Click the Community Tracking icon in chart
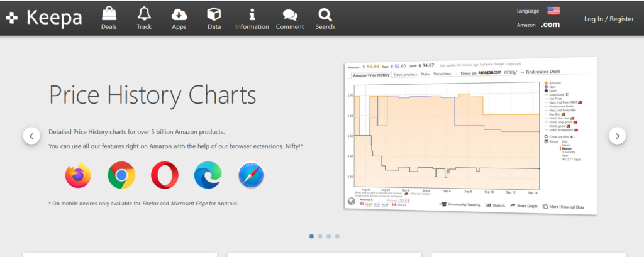This screenshot has width=644, height=257. [444, 204]
